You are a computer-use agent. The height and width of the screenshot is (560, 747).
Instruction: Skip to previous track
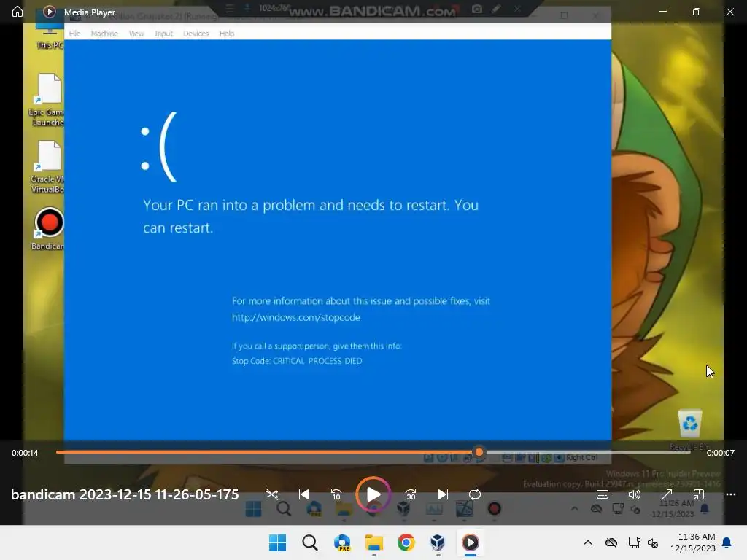(x=304, y=494)
